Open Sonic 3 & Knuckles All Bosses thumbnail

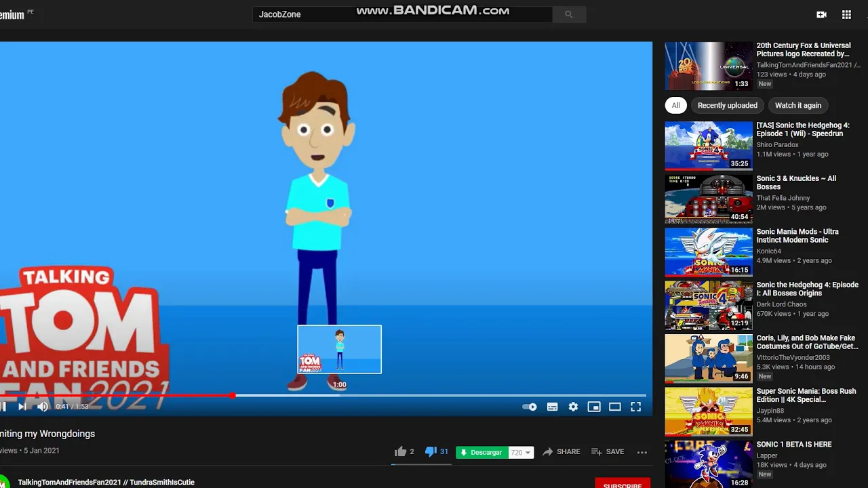click(x=709, y=199)
